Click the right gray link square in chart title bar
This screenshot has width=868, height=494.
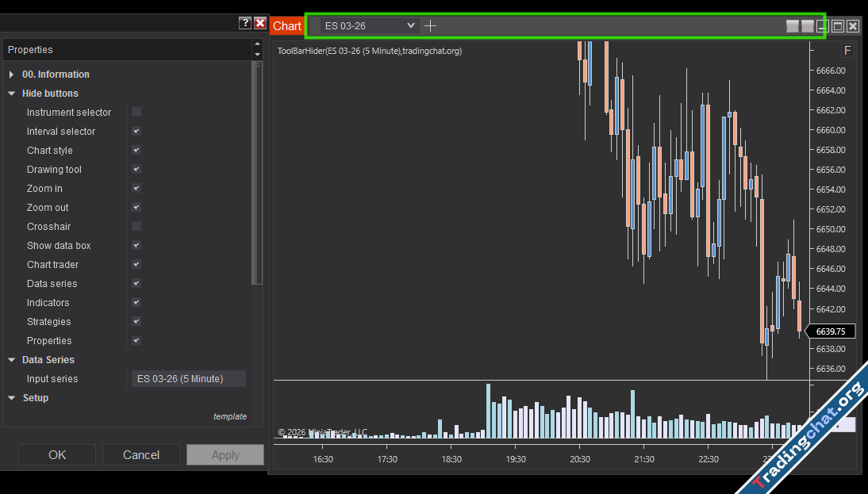[807, 26]
